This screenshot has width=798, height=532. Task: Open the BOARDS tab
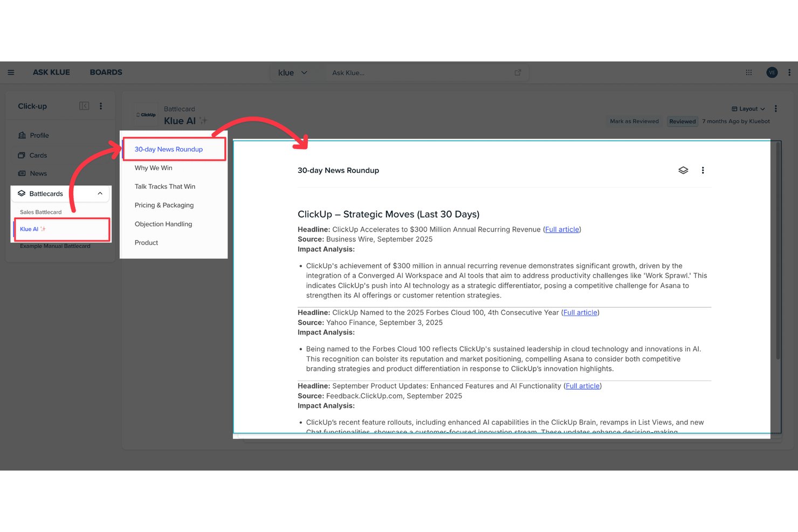click(106, 72)
